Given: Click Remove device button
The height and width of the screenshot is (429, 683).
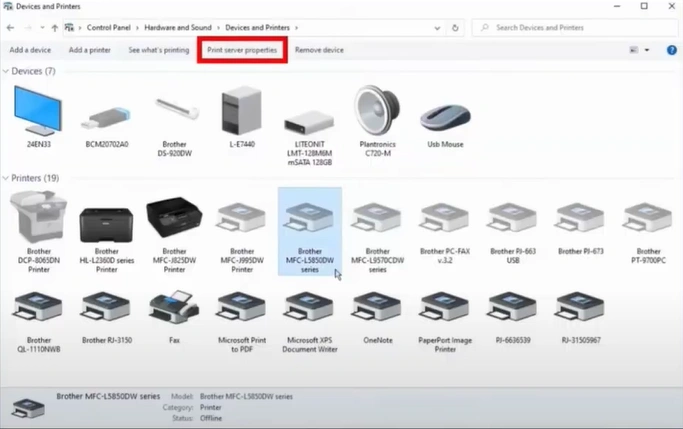Looking at the screenshot, I should pos(319,50).
